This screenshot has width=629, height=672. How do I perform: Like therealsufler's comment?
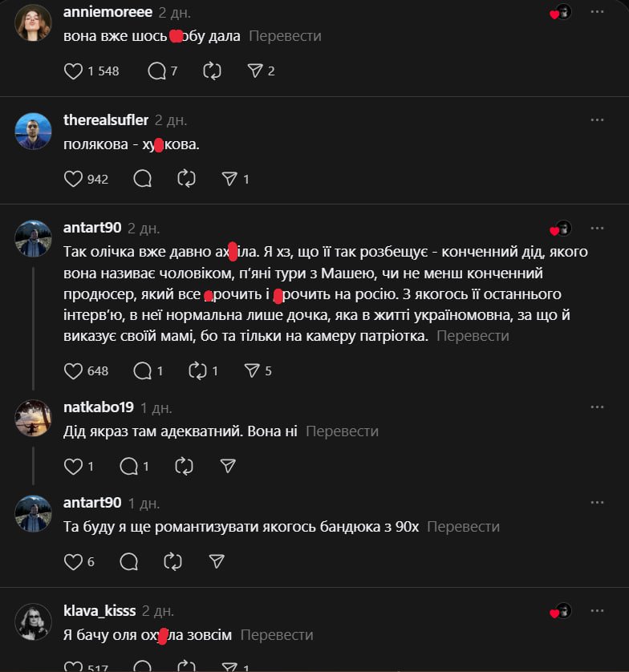(73, 179)
